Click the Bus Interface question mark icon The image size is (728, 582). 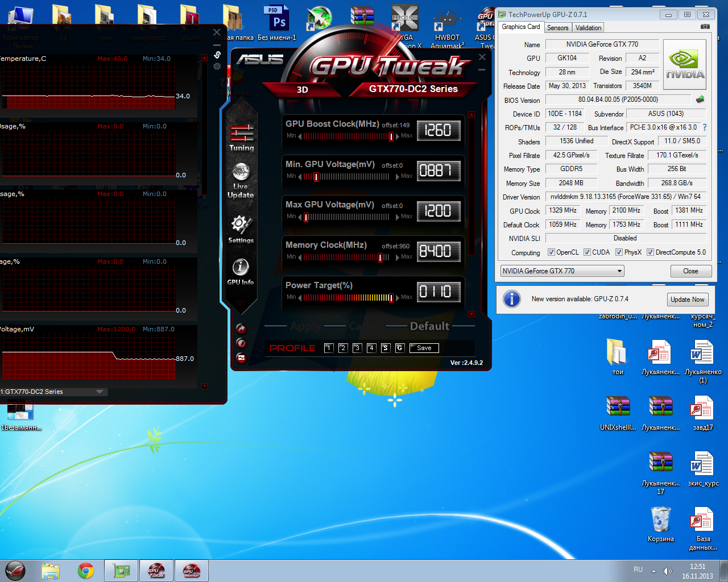point(705,127)
